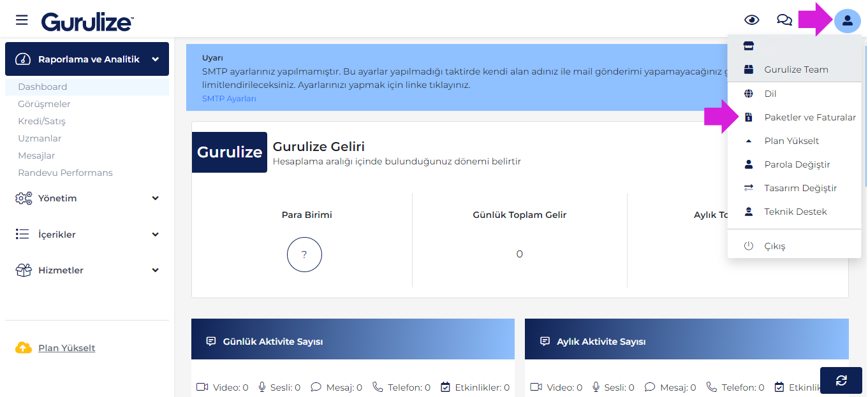This screenshot has height=397, width=868.
Task: Click the store icon atop the profile menu
Action: point(749,46)
